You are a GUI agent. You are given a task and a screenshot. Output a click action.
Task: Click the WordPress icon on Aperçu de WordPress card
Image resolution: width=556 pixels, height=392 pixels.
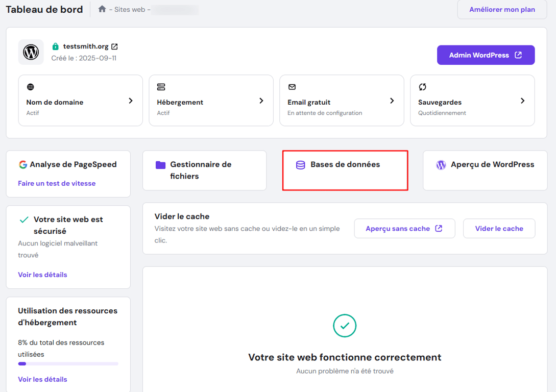[x=441, y=164]
